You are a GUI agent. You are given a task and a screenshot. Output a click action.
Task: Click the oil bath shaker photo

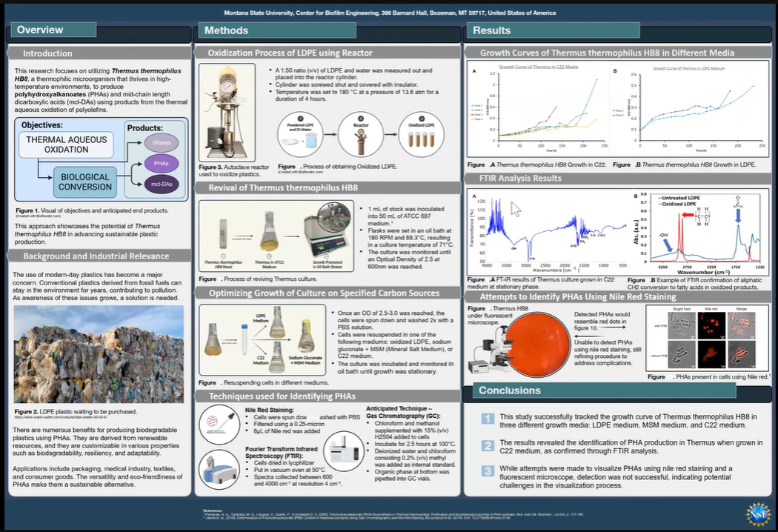[x=328, y=230]
